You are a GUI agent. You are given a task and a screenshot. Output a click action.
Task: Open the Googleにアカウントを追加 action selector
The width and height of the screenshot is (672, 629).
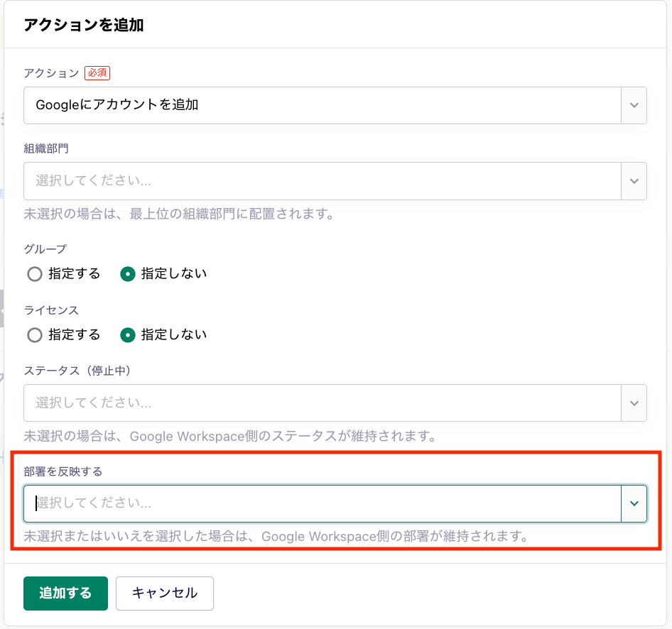[320, 104]
